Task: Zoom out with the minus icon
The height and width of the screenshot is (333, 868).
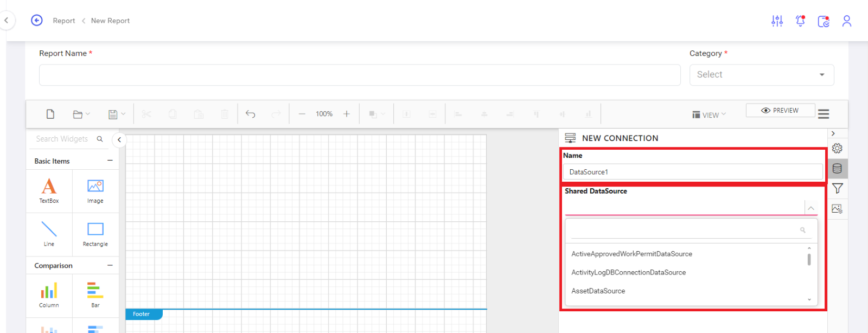Action: coord(302,114)
